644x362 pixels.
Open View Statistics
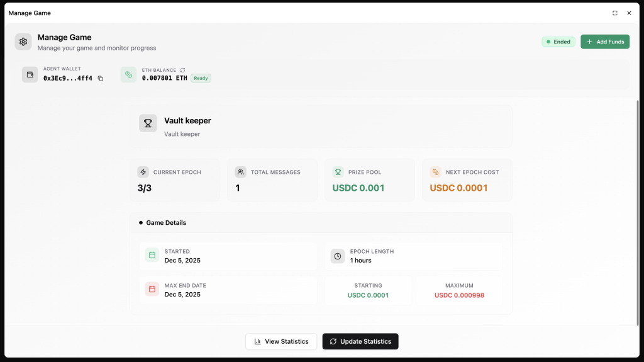(x=281, y=341)
